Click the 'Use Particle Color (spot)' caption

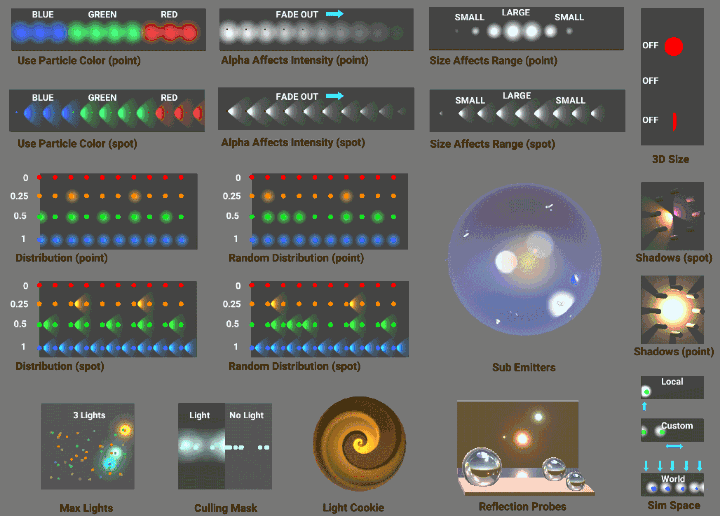coord(77,144)
